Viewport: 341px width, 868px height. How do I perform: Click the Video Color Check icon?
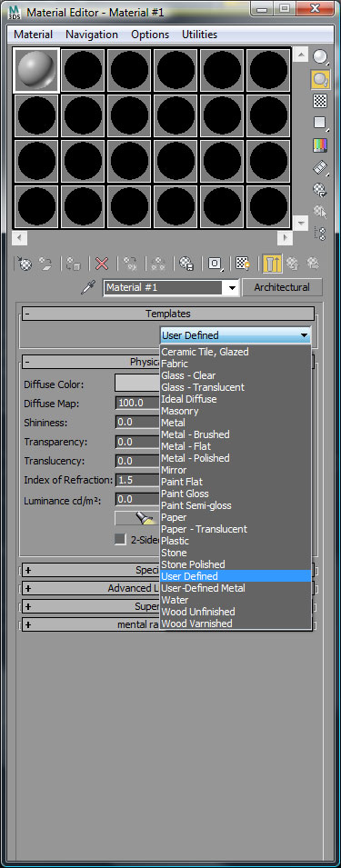coord(320,145)
